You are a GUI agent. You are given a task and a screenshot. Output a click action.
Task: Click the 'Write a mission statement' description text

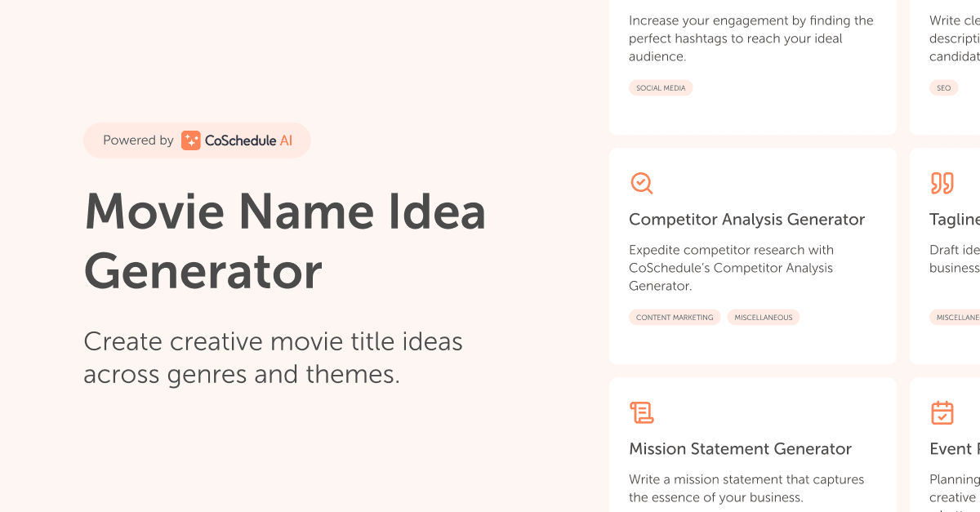pyautogui.click(x=746, y=488)
